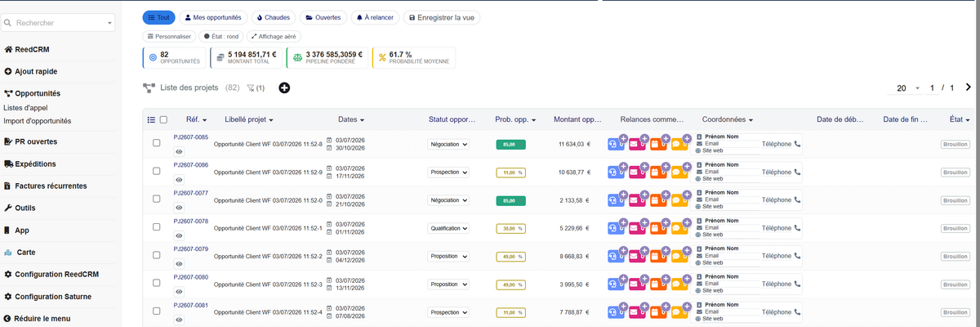Open the project link PJ2607-0080
Image resolution: width=980 pixels, height=327 pixels.
(x=191, y=277)
